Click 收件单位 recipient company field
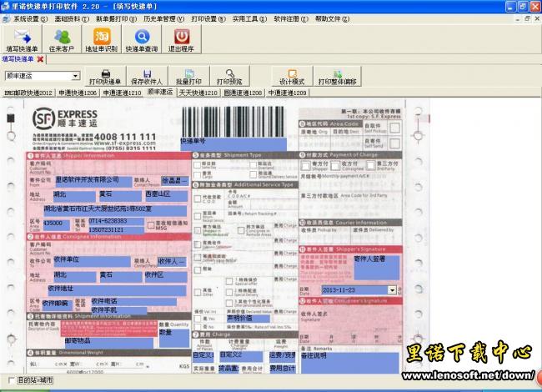 tap(92, 261)
